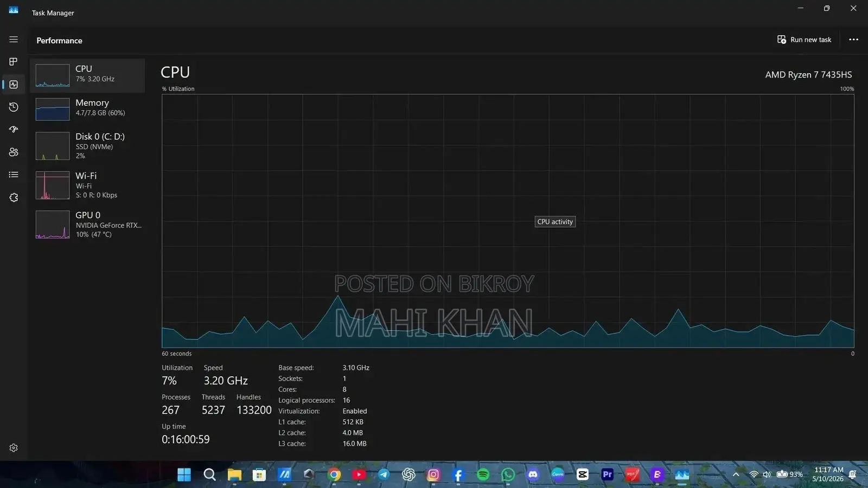The height and width of the screenshot is (488, 868).
Task: Click the large CPU heading above the graph
Action: click(x=175, y=72)
